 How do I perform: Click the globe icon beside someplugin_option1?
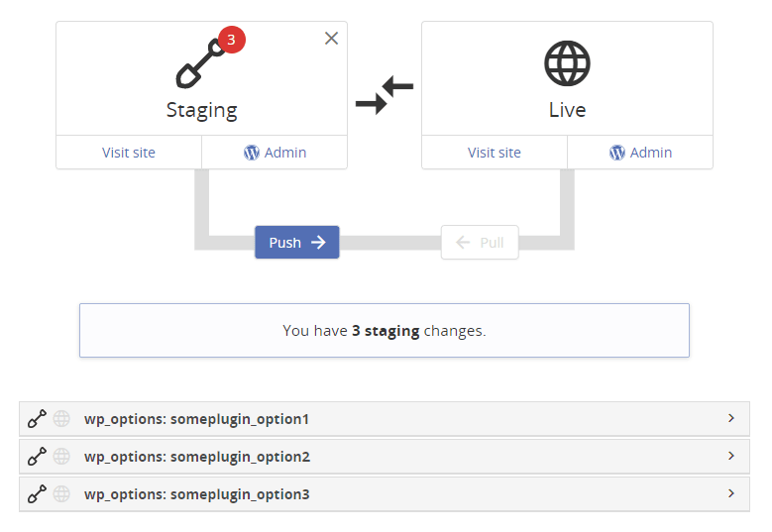[x=61, y=419]
